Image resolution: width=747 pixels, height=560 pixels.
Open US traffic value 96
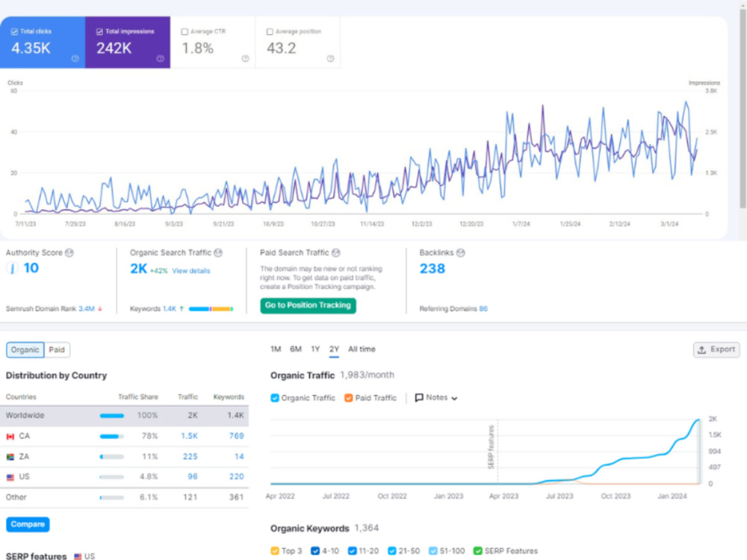pos(193,476)
